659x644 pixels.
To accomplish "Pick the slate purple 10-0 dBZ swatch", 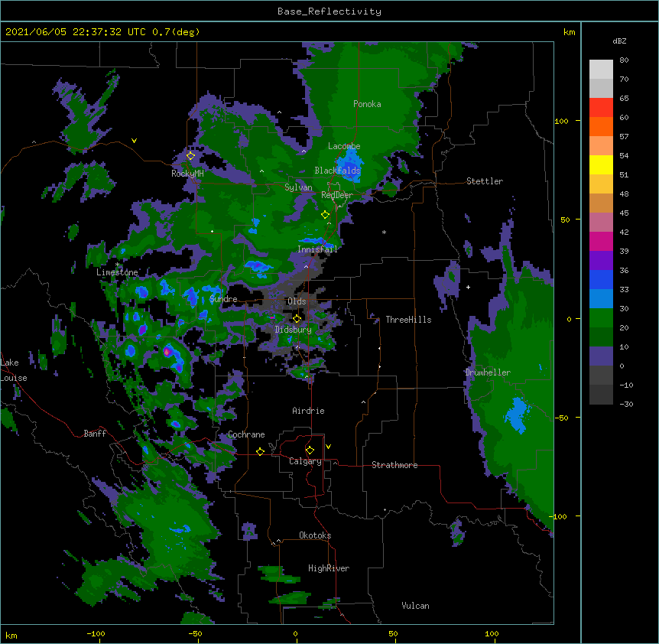I will tap(601, 356).
